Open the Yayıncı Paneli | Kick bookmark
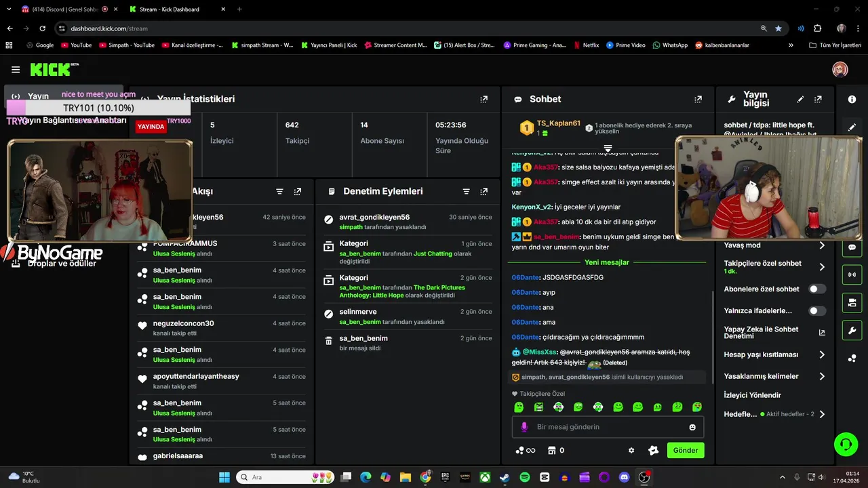The width and height of the screenshot is (868, 488). point(328,45)
